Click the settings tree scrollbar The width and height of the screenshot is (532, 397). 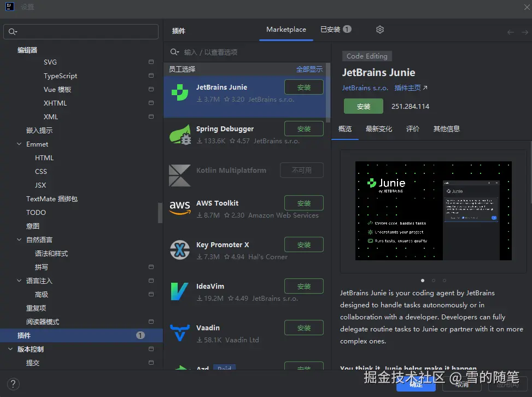point(160,213)
